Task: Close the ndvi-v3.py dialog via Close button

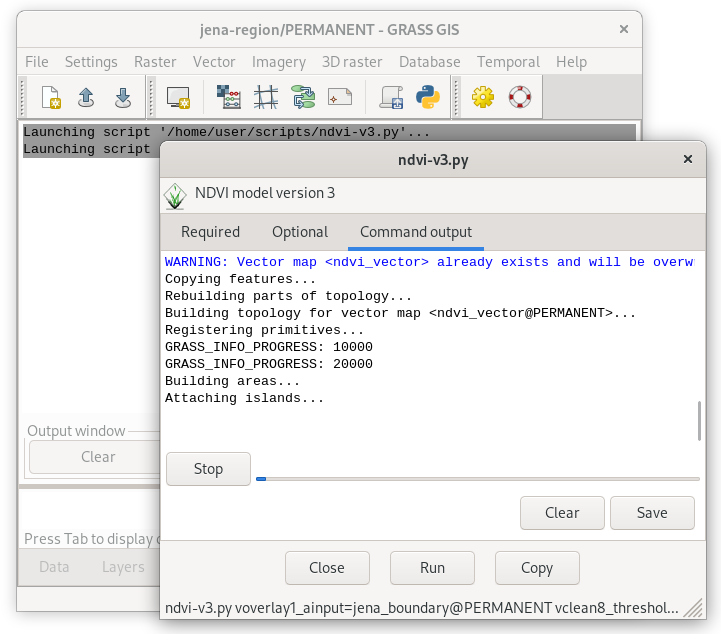Action: click(x=327, y=568)
